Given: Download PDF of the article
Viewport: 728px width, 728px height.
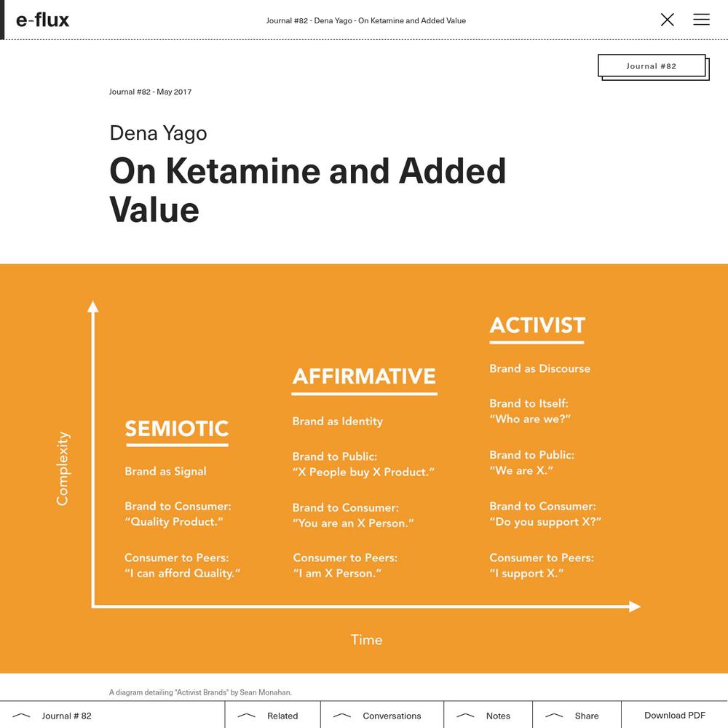Looking at the screenshot, I should point(675,715).
